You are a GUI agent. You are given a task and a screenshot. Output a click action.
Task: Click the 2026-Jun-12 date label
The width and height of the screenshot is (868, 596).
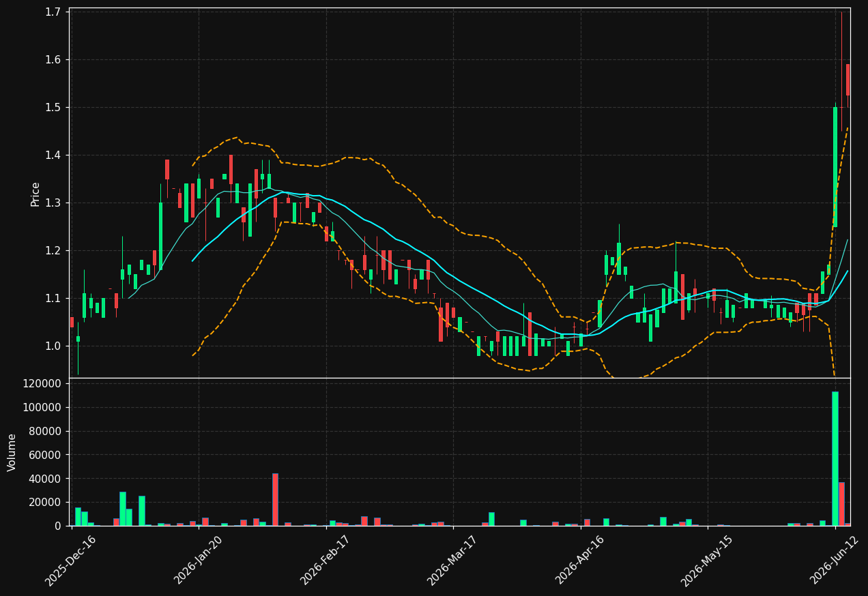click(x=835, y=560)
